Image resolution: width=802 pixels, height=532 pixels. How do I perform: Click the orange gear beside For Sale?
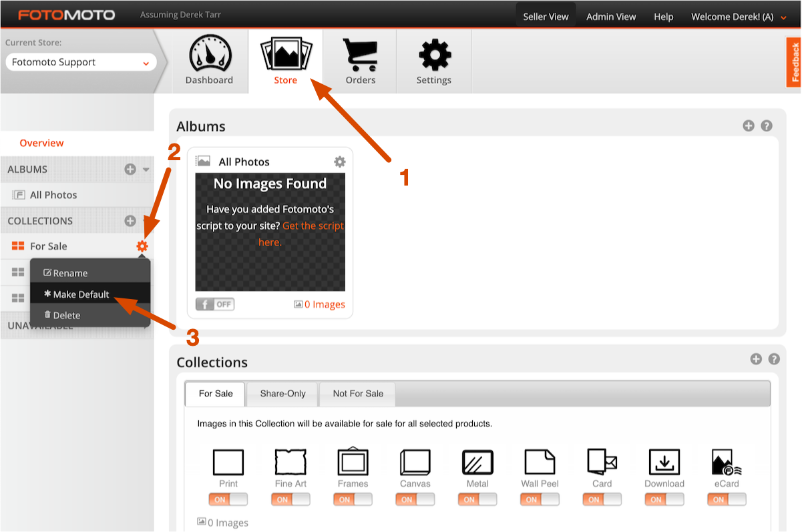click(142, 246)
